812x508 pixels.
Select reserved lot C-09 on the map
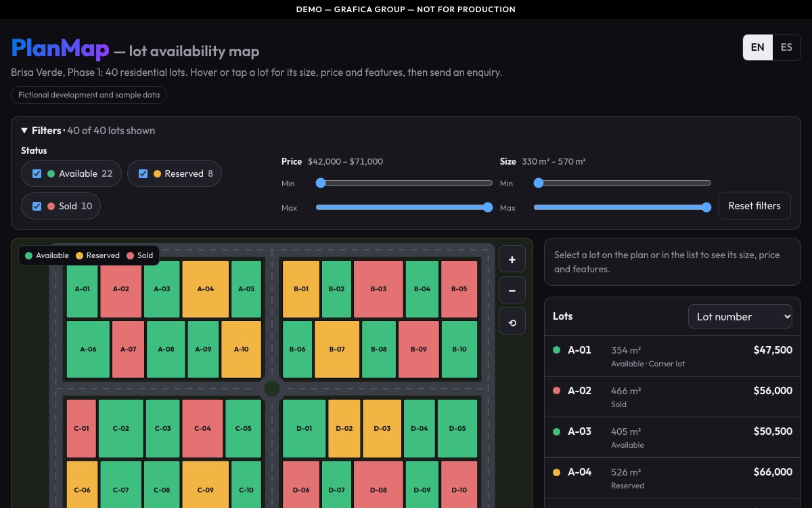[206, 485]
